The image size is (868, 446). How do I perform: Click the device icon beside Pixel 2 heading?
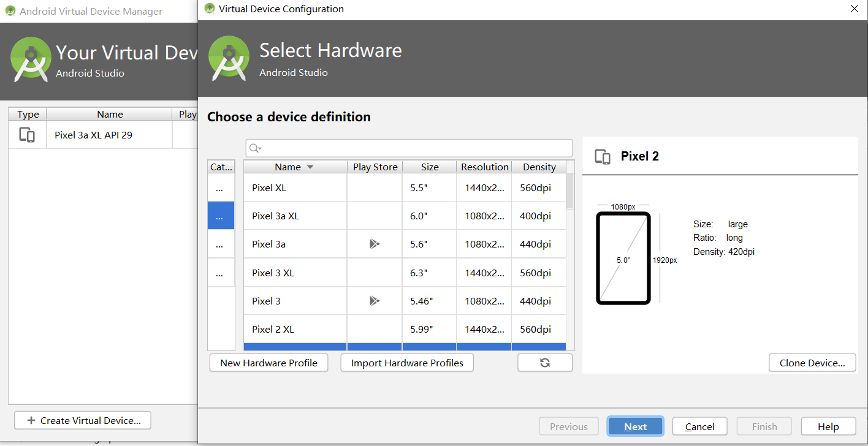pyautogui.click(x=603, y=157)
